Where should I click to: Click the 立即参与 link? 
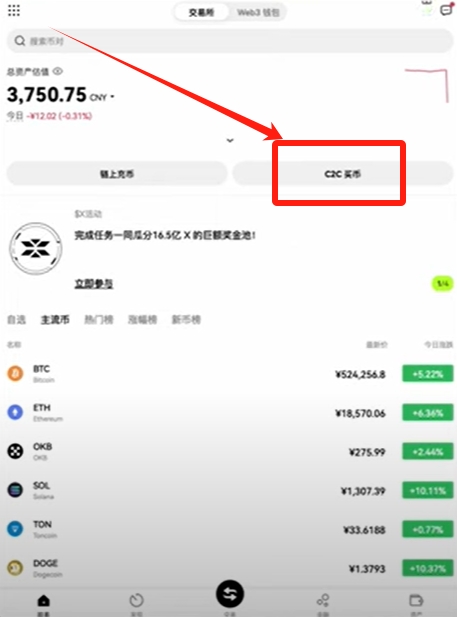pos(94,283)
